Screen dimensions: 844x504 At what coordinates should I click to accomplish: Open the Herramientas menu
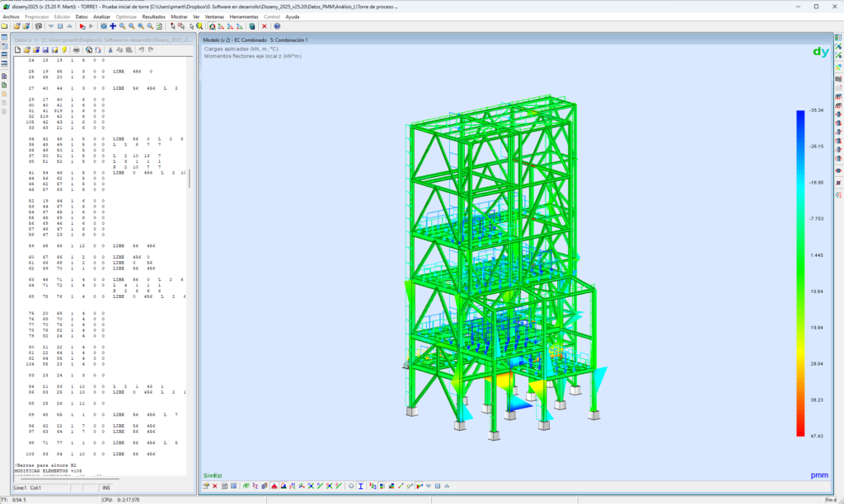pyautogui.click(x=244, y=16)
